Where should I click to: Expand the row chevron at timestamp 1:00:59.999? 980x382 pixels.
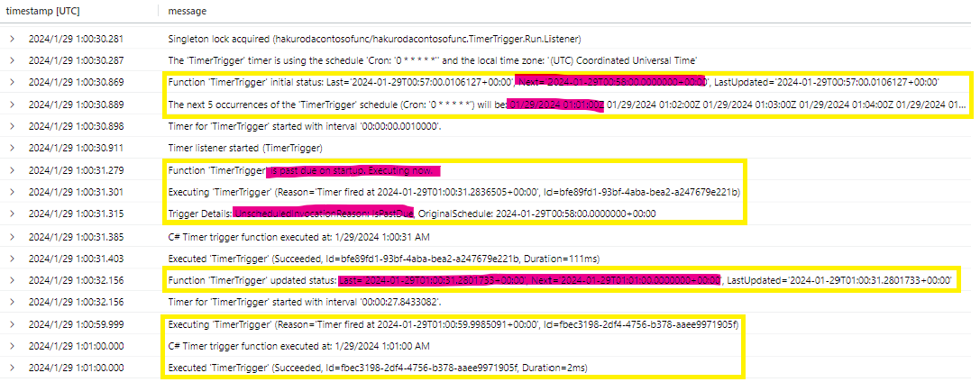pos(12,324)
